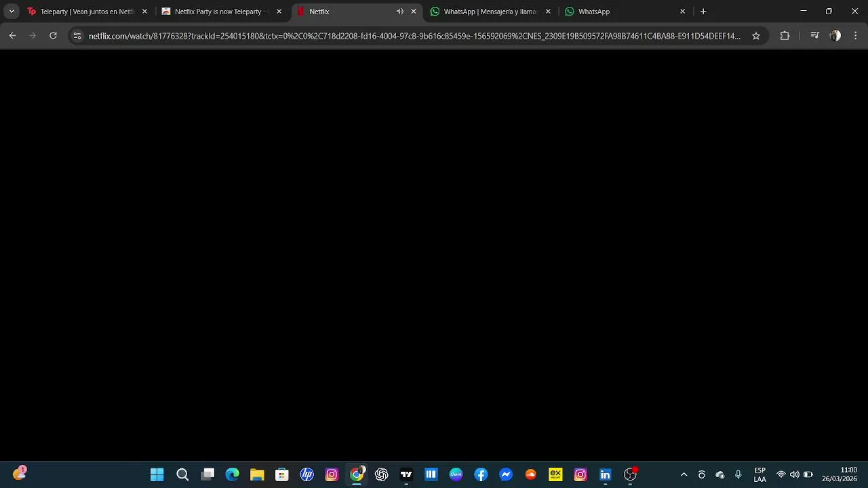This screenshot has height=488, width=868.
Task: Open TradingView from the taskbar
Action: tap(406, 474)
